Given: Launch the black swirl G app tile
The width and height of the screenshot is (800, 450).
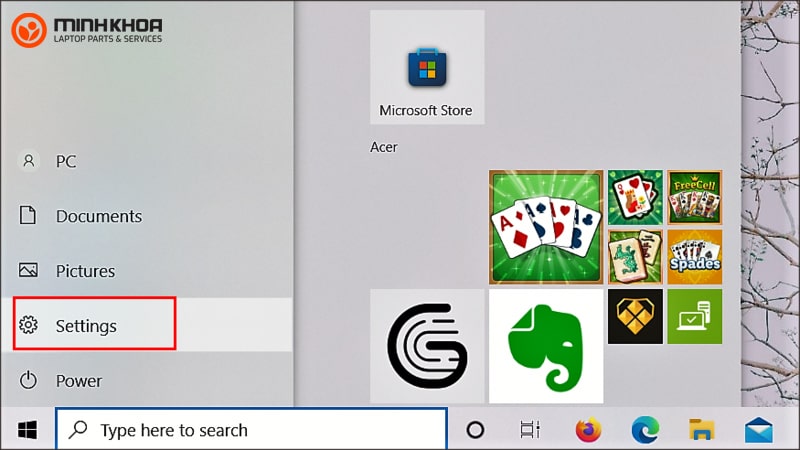Looking at the screenshot, I should coord(427,346).
